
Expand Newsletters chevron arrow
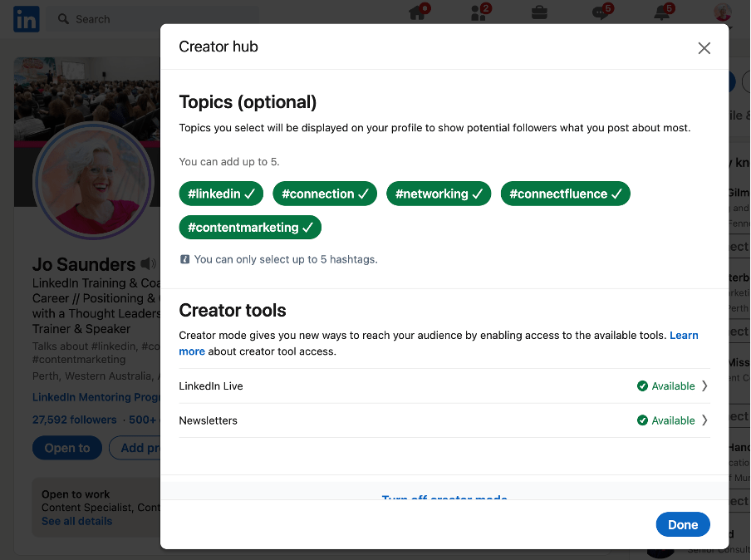704,420
